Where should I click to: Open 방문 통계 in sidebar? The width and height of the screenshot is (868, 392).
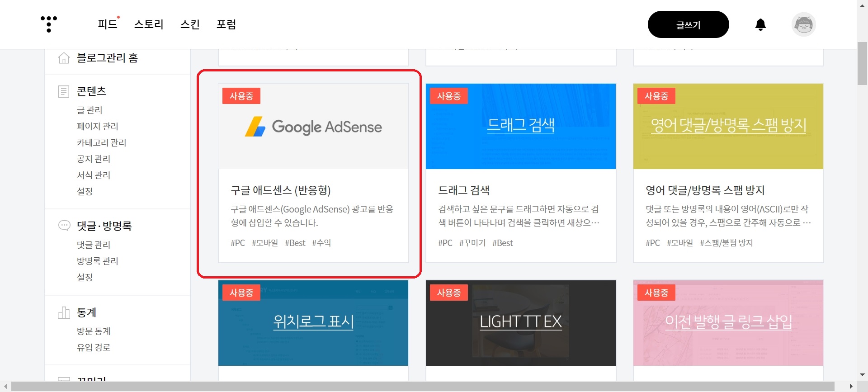(94, 331)
